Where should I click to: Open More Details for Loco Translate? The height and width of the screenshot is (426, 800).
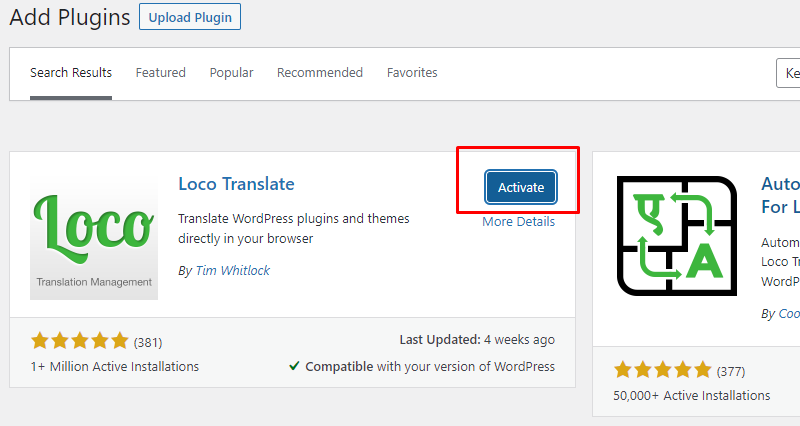point(518,221)
